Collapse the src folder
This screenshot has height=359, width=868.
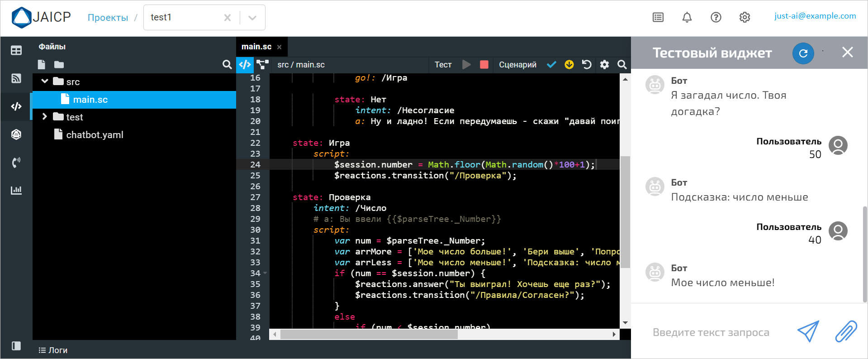(x=45, y=81)
